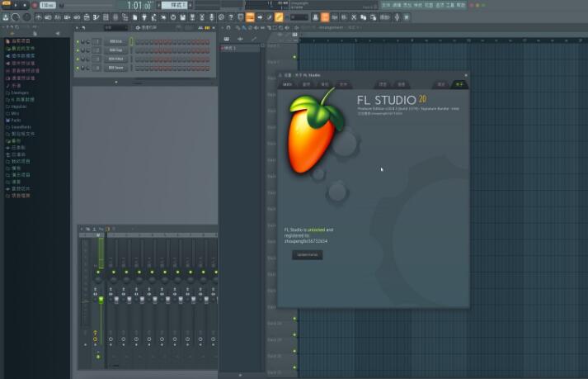Click the channel rack grid icon in toolbar

coord(106,17)
